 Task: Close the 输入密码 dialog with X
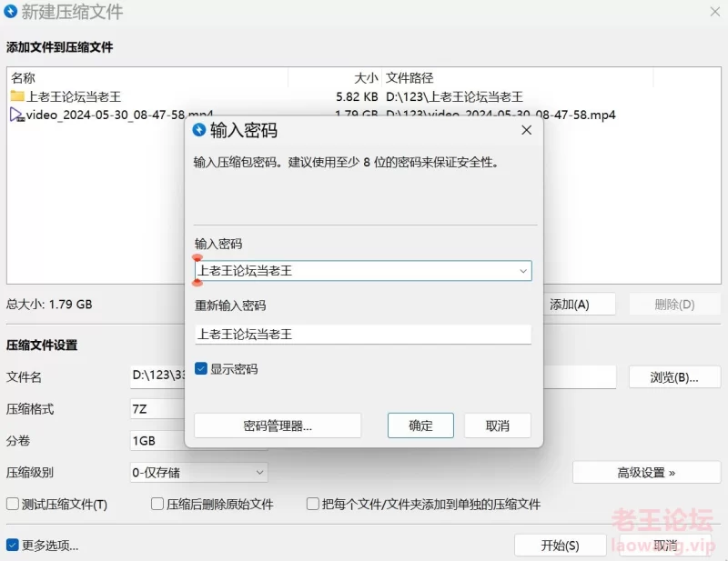tap(526, 131)
